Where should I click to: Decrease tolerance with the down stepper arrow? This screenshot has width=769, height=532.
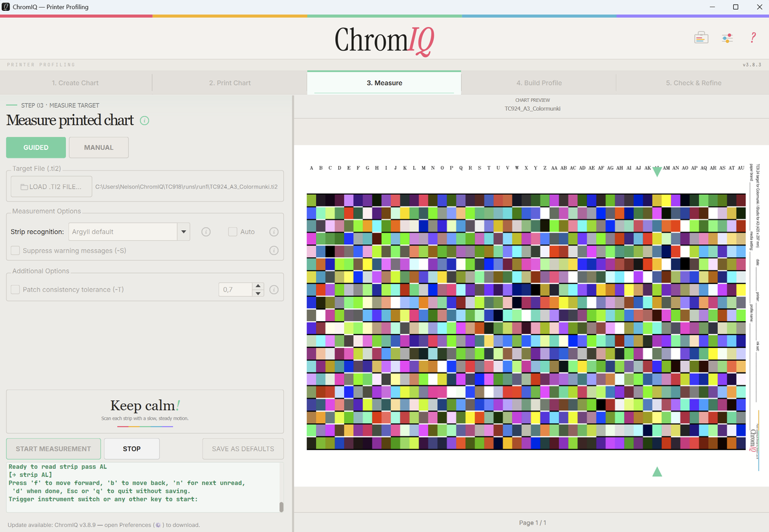tap(258, 294)
